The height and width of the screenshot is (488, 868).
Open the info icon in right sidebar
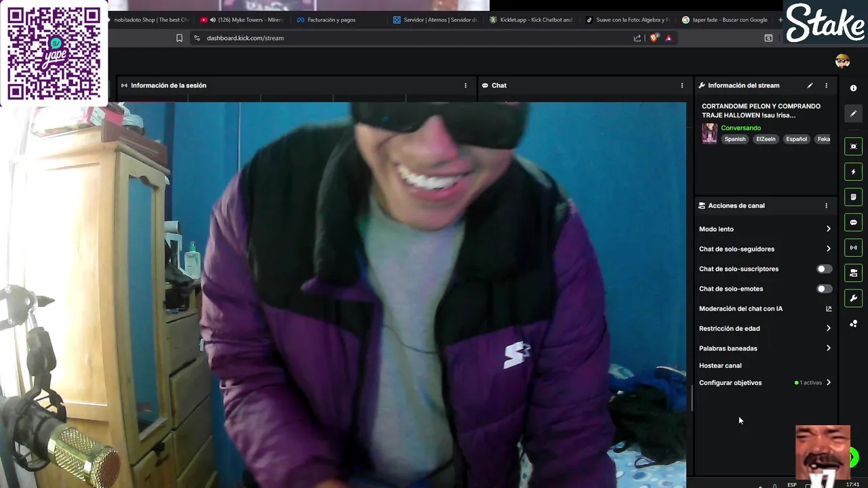click(853, 88)
